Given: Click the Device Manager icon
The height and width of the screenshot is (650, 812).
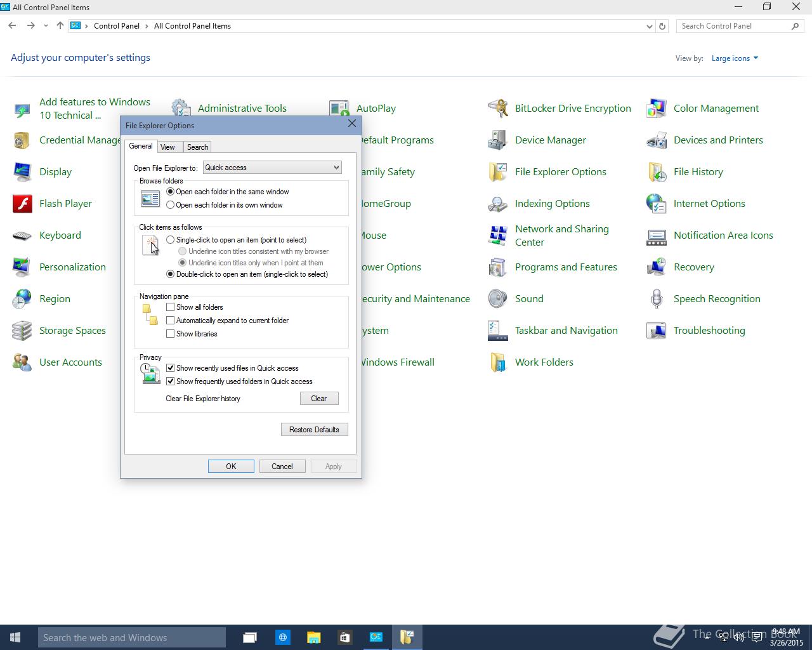Looking at the screenshot, I should (x=497, y=140).
